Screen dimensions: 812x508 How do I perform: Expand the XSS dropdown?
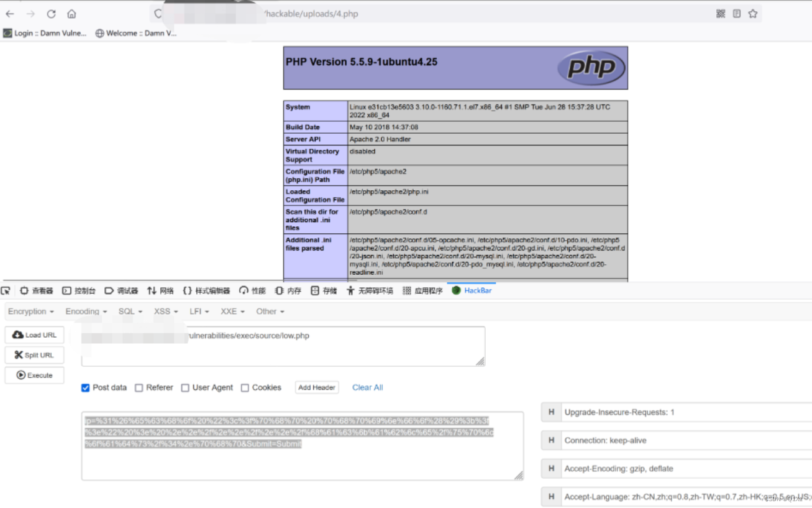coord(166,312)
